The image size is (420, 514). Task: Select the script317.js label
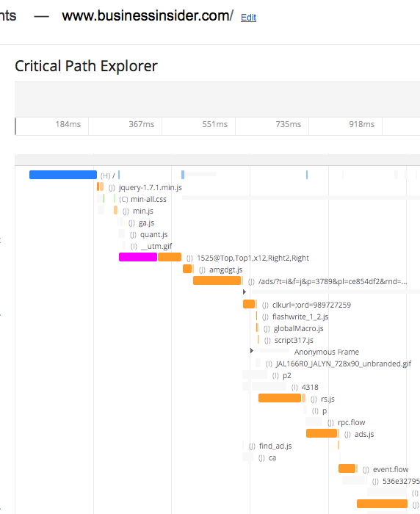pyautogui.click(x=294, y=340)
